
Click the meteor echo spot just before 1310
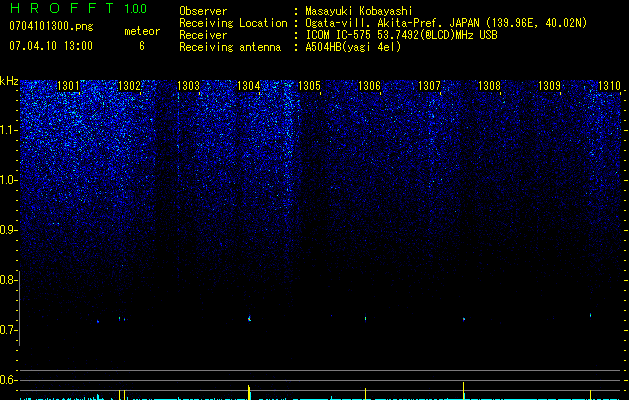(x=590, y=315)
